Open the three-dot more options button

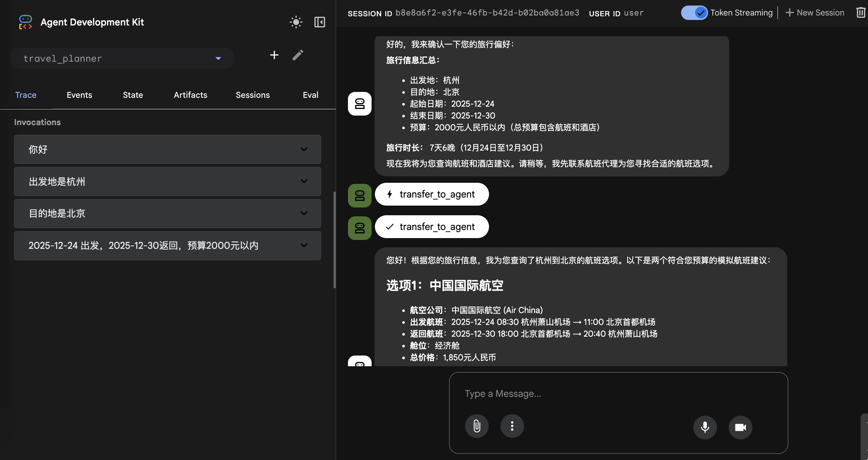coord(512,426)
